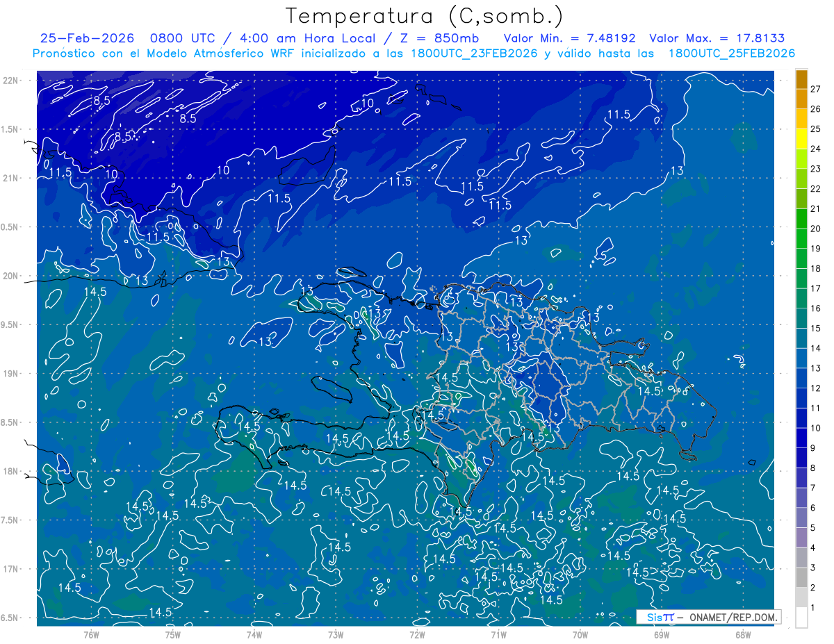This screenshot has height=644, width=834.
Task: Click the "71W" longitude axis label
Action: 498,634
